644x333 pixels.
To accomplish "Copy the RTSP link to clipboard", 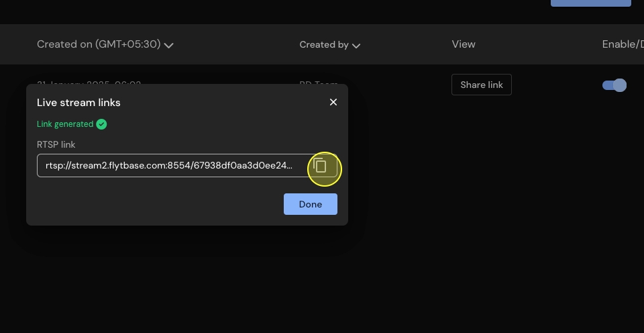I will coord(321,166).
